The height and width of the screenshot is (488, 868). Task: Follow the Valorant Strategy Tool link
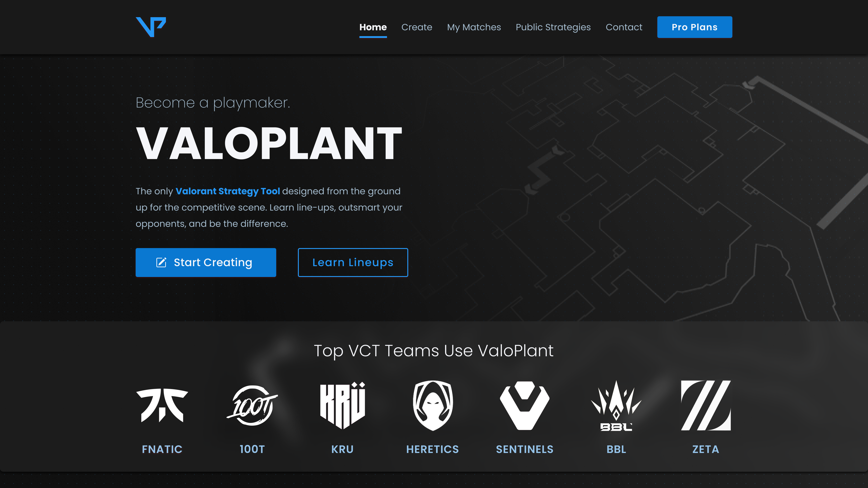coord(227,191)
